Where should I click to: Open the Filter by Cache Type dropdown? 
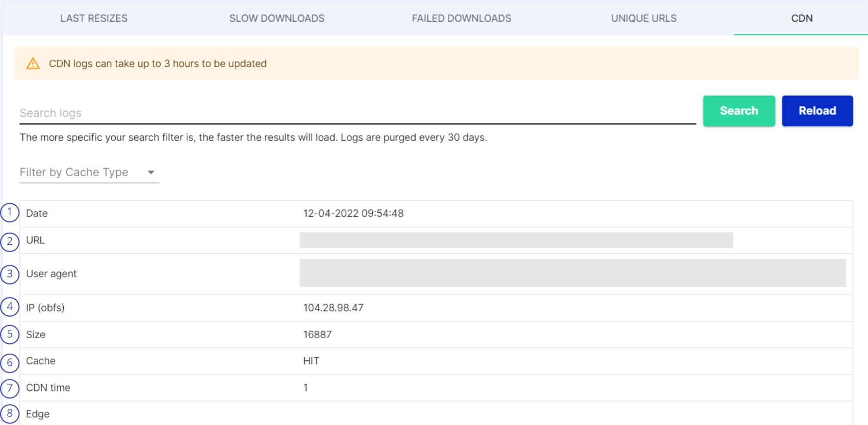pos(89,172)
